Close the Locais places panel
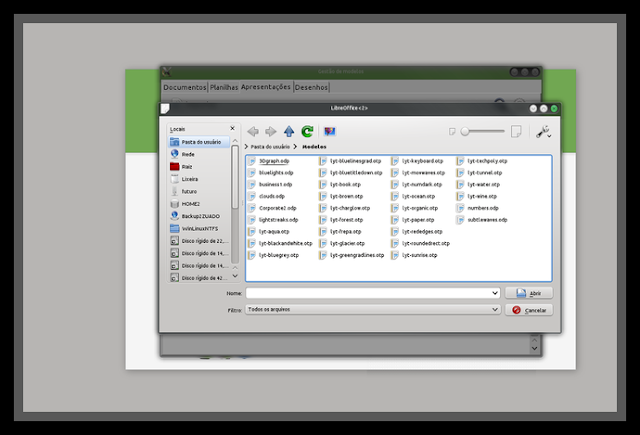The image size is (640, 435). tap(232, 129)
